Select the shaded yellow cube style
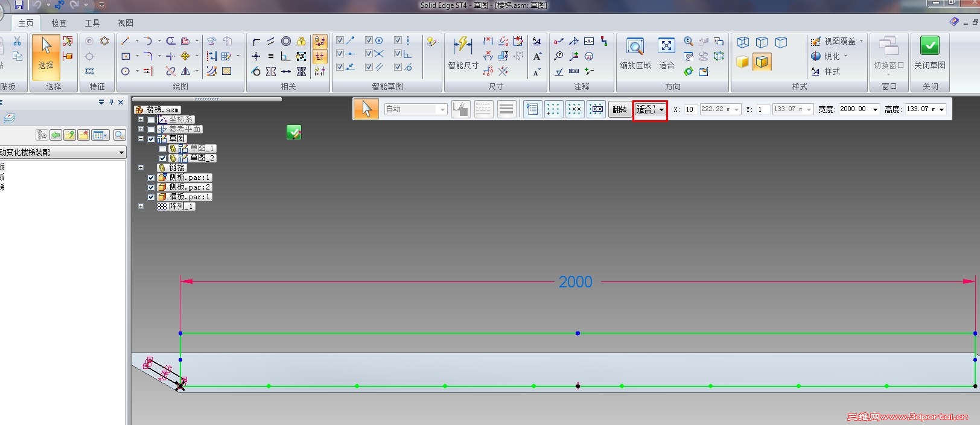This screenshot has width=980, height=425. pyautogui.click(x=742, y=62)
